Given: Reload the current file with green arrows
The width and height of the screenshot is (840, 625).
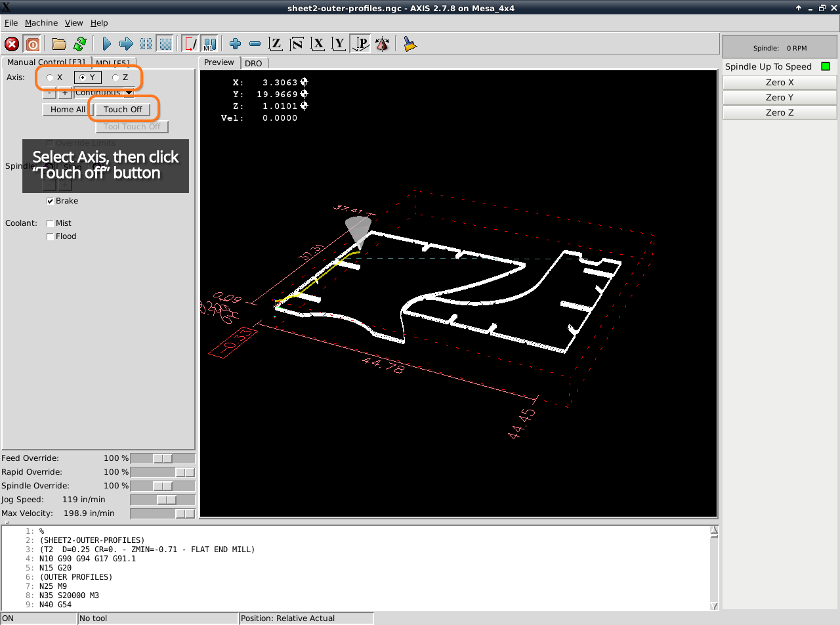Looking at the screenshot, I should click(80, 44).
